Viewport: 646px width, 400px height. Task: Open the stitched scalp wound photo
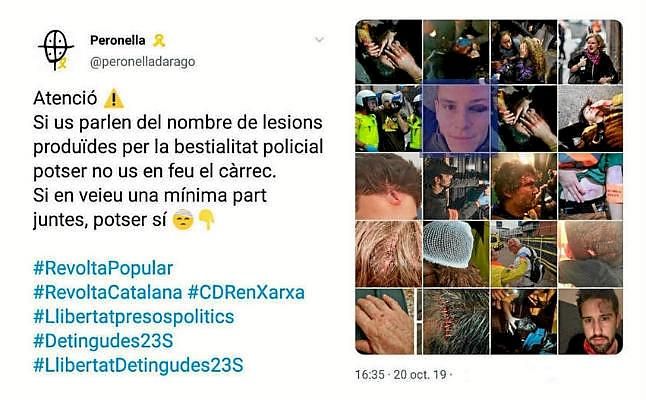pyautogui.click(x=456, y=321)
